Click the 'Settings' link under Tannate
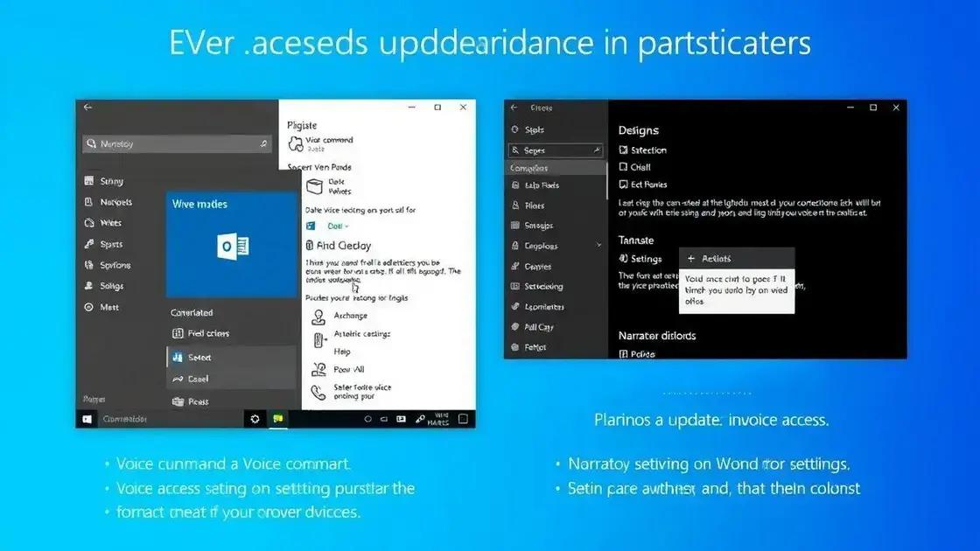The image size is (980, 551). pos(641,258)
